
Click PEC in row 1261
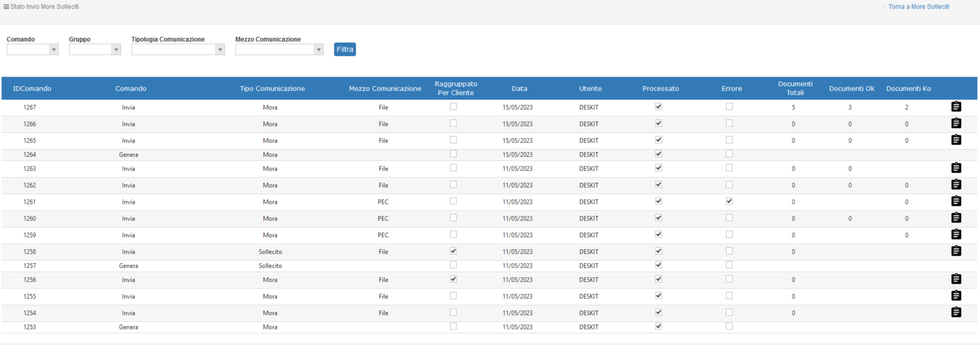pyautogui.click(x=383, y=202)
